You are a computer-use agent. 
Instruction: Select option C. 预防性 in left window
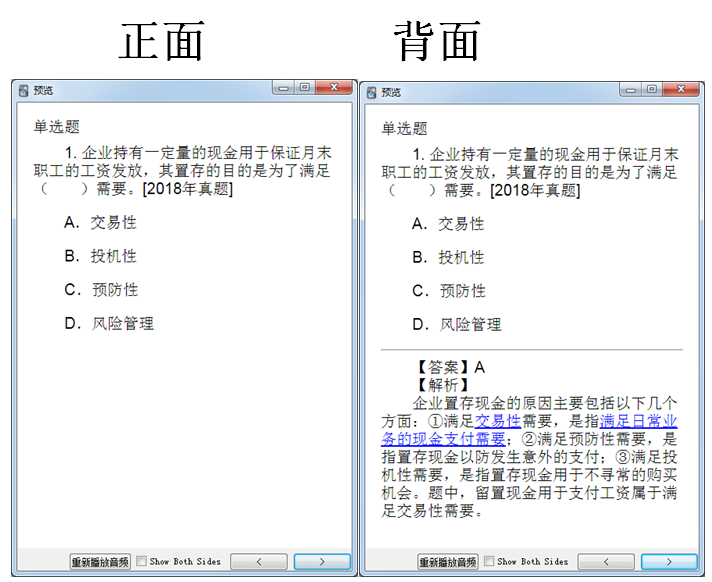pyautogui.click(x=101, y=290)
